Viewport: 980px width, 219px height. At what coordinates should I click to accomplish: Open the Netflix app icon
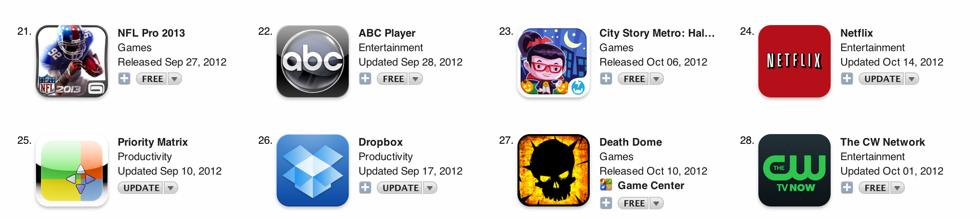795,61
